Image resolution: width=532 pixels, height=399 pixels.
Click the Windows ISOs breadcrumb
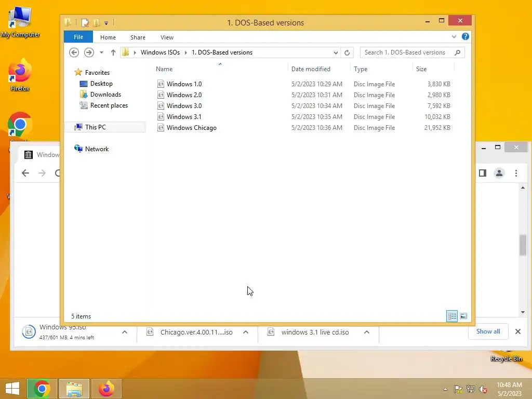(x=160, y=52)
